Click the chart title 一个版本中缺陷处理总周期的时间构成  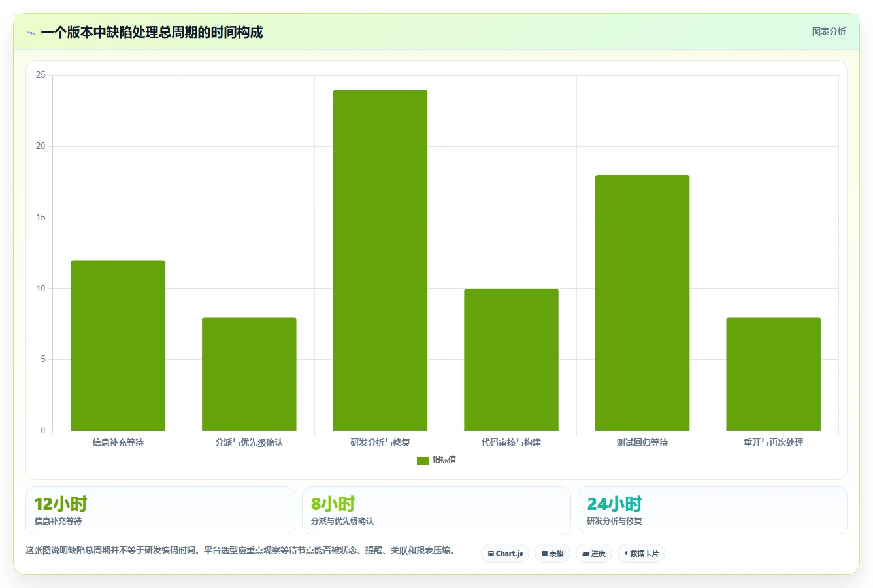(x=152, y=32)
